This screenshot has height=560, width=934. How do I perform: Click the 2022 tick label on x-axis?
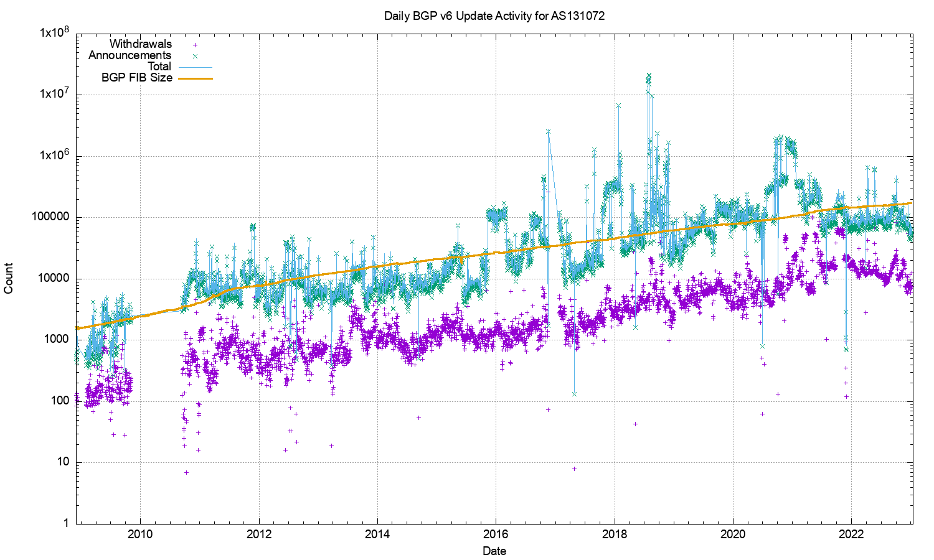pos(851,534)
